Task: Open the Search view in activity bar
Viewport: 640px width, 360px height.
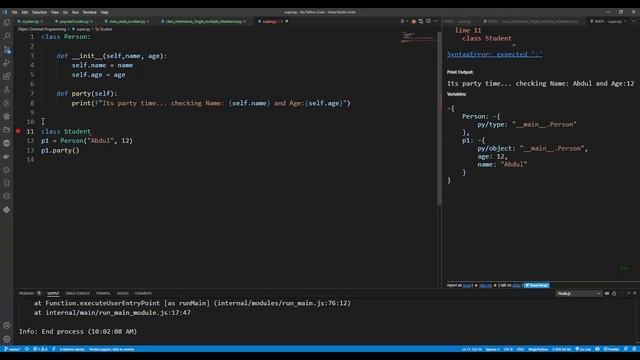Action: coord(7,36)
